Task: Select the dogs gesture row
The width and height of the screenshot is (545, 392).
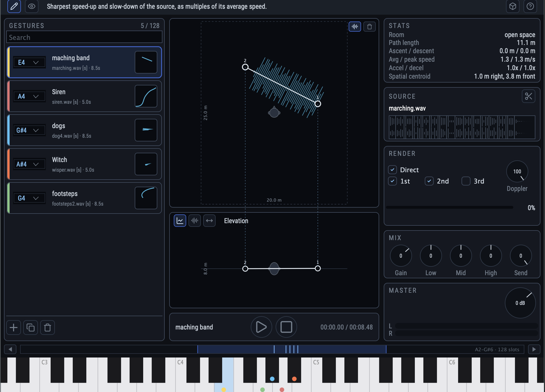Action: tap(84, 130)
